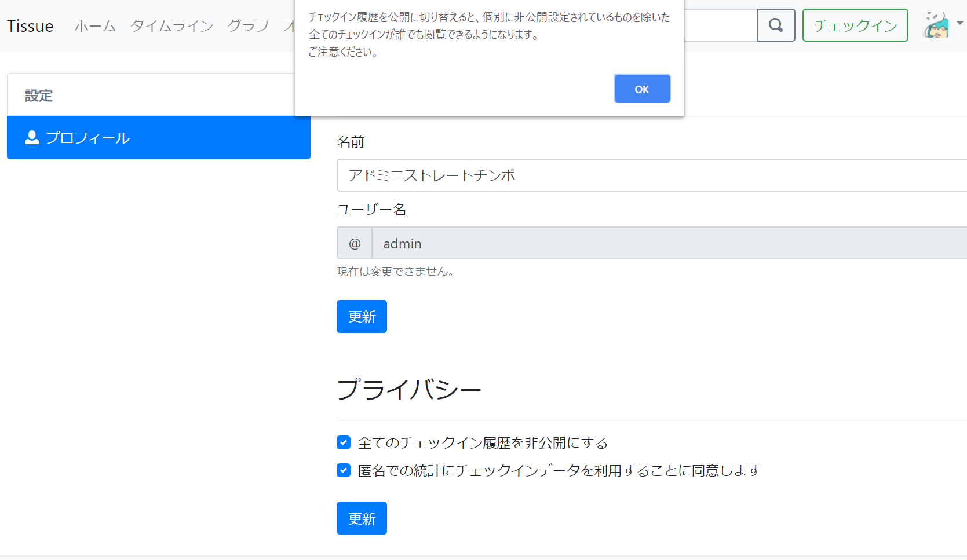967x560 pixels.
Task: Click the 匿名での統計にチェックインデータ label text
Action: (x=559, y=471)
